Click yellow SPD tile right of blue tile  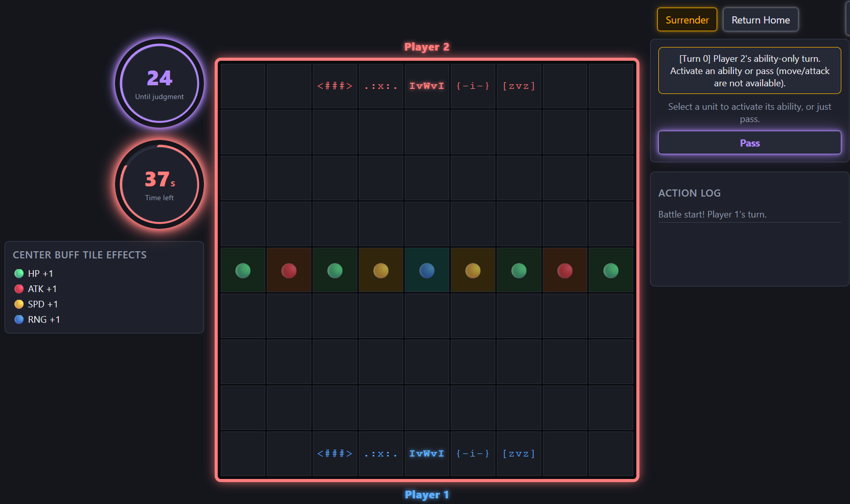point(473,270)
